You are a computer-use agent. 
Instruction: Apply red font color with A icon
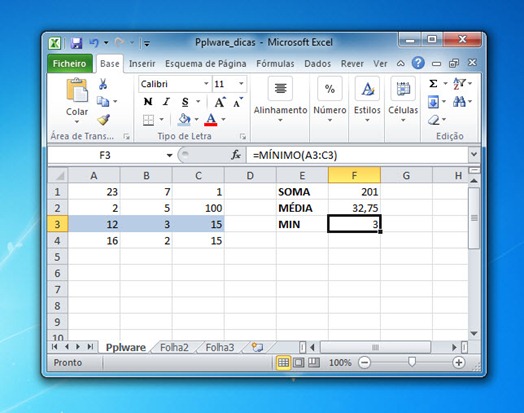point(211,119)
